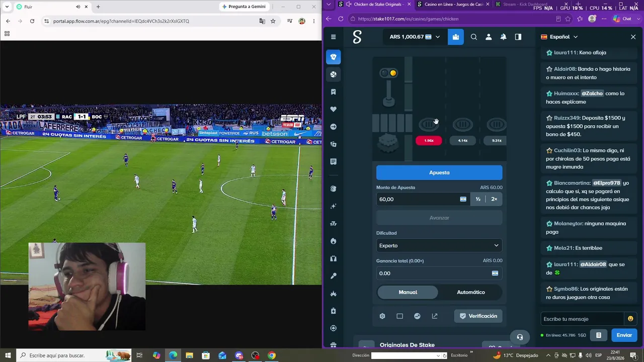Viewport: 644px width, 362px height.
Task: Expand the Edge tab actions menu
Action: point(329,4)
